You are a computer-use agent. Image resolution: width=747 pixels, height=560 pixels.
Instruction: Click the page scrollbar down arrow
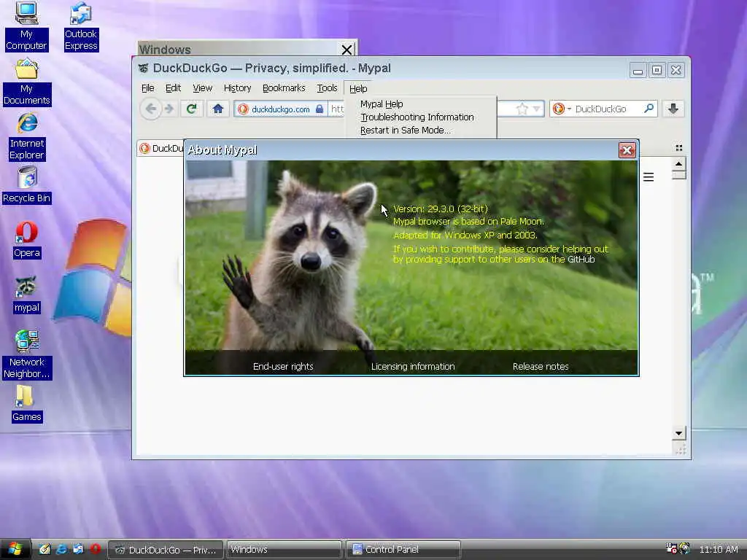coord(679,433)
